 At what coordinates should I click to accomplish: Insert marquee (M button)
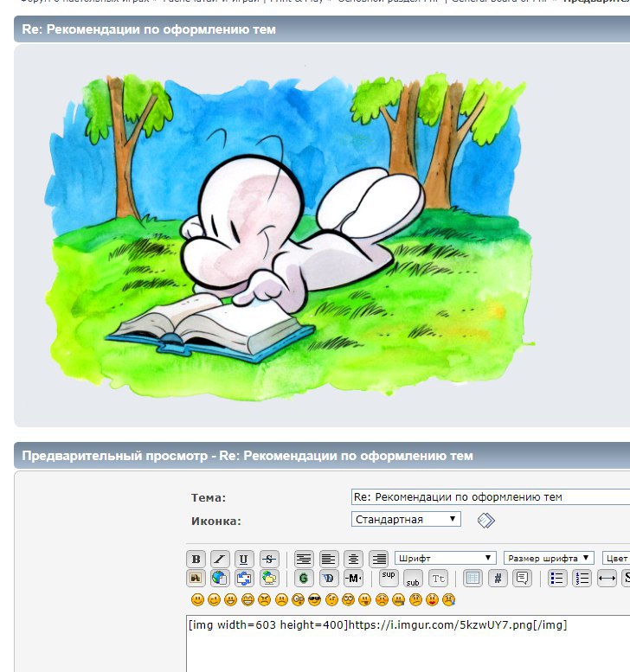pyautogui.click(x=353, y=578)
